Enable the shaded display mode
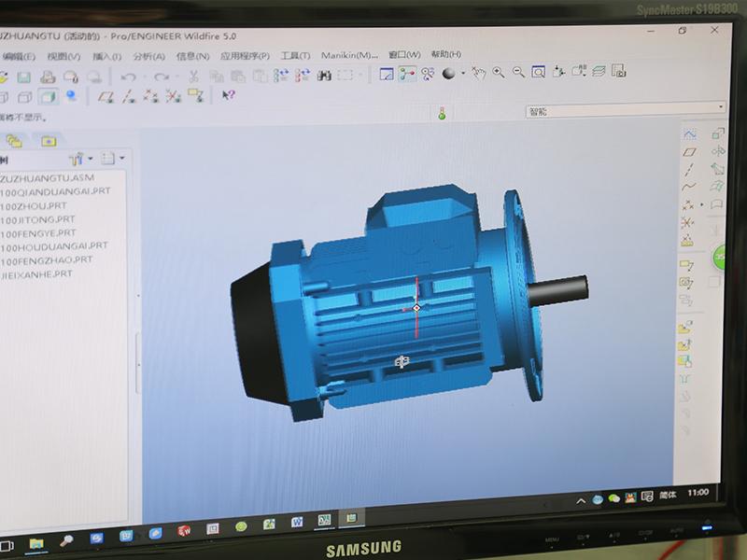The image size is (747, 560). click(47, 96)
